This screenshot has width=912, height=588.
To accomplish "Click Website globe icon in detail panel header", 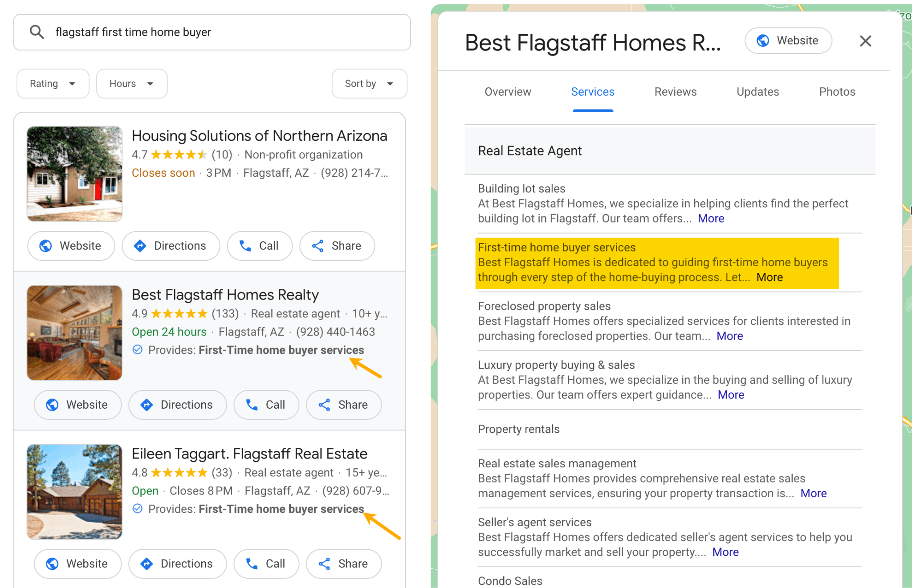I will 763,41.
